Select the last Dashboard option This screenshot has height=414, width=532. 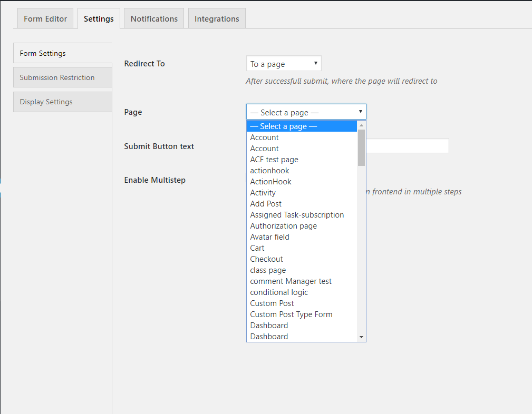(x=302, y=337)
